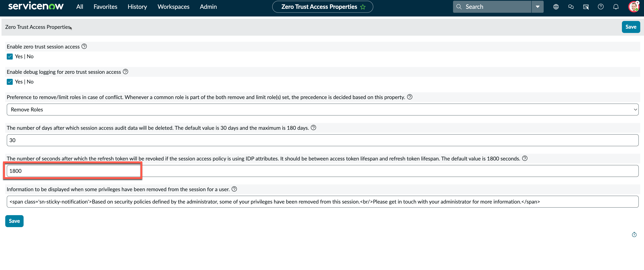This screenshot has height=270, width=644.
Task: Open the Workspaces menu
Action: 173,7
